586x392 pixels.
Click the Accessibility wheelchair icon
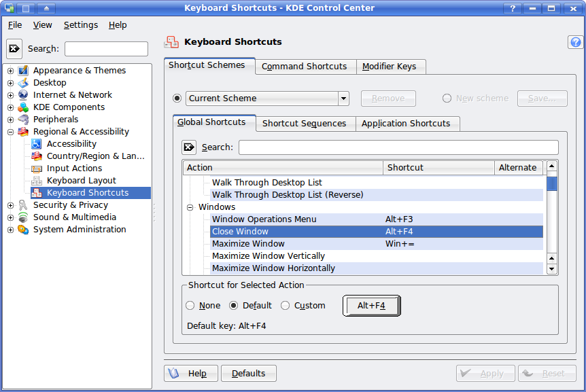click(x=37, y=144)
